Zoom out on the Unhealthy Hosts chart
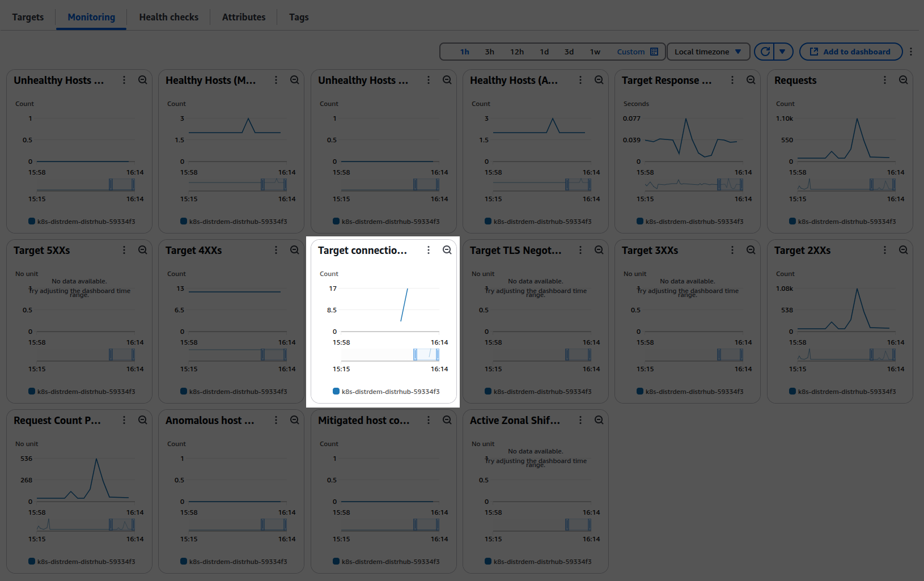 click(x=143, y=80)
